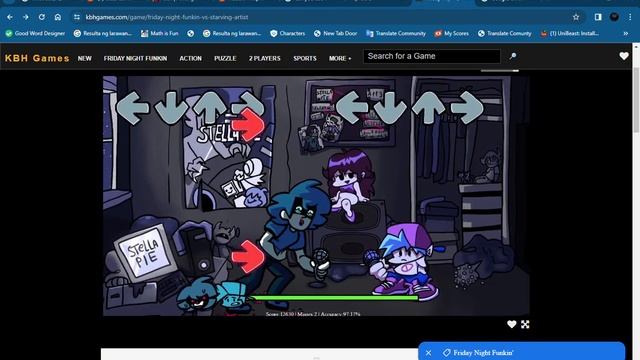Screen dimensions: 640x360
Task: View site information icon in address bar
Action: (77, 17)
